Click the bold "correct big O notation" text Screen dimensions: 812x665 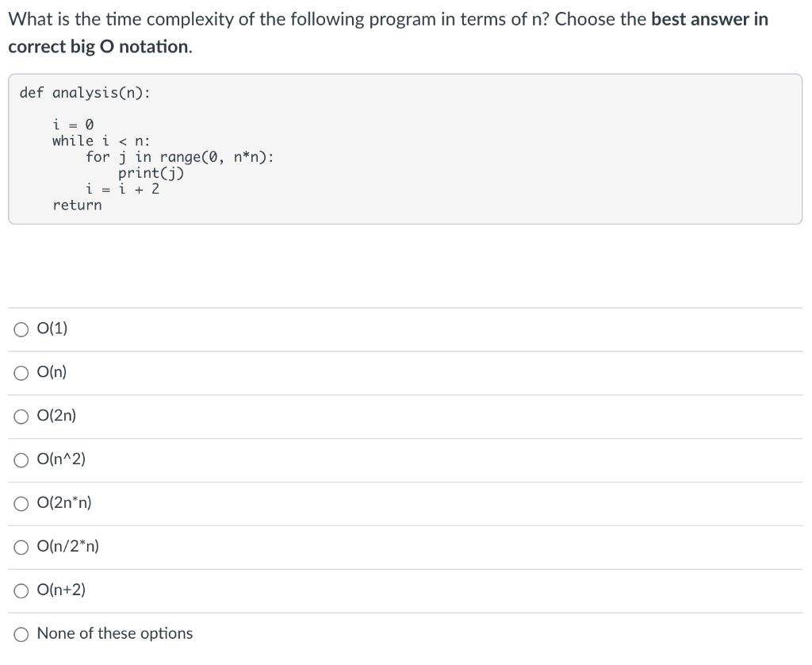click(100, 47)
